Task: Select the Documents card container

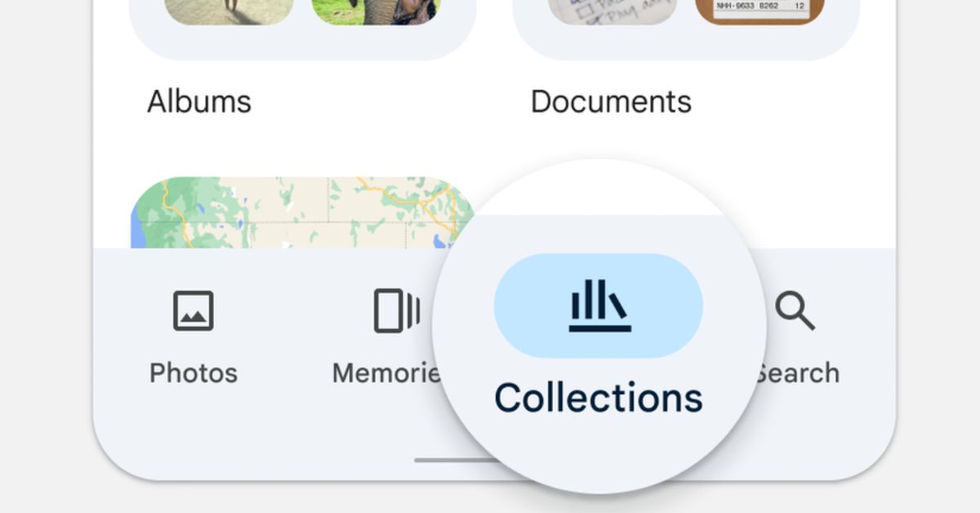Action: pyautogui.click(x=686, y=29)
